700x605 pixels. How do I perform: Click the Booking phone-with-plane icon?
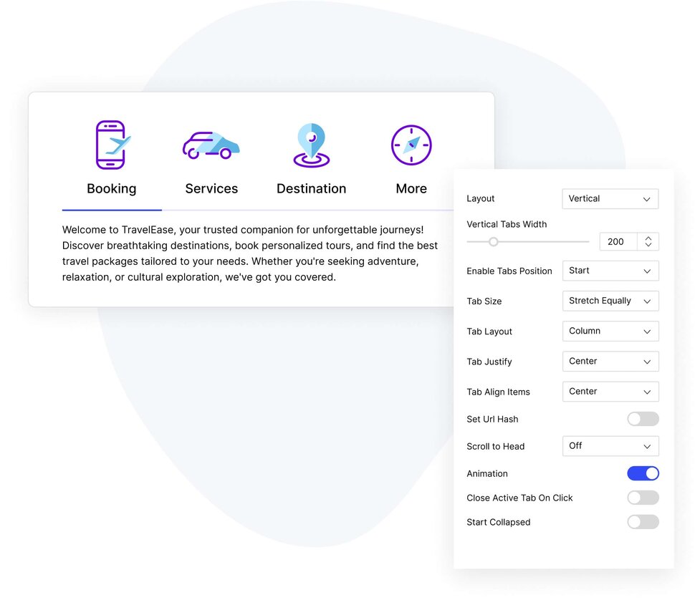tap(112, 145)
